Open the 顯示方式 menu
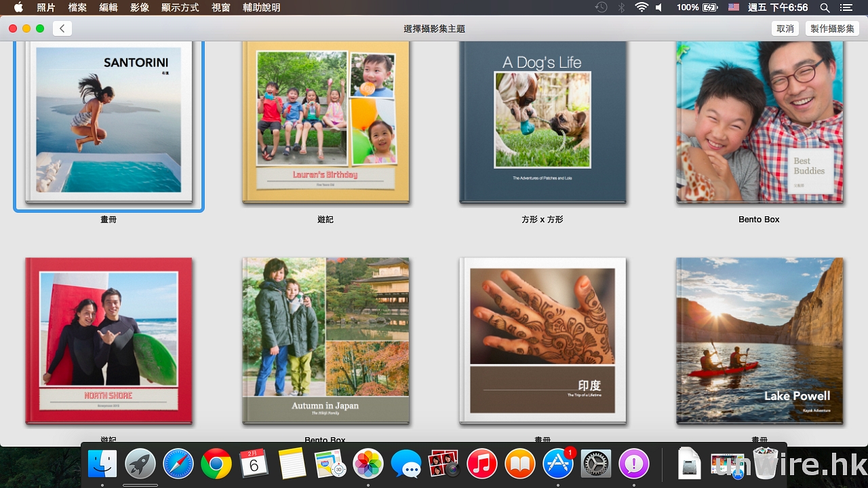 coord(180,7)
